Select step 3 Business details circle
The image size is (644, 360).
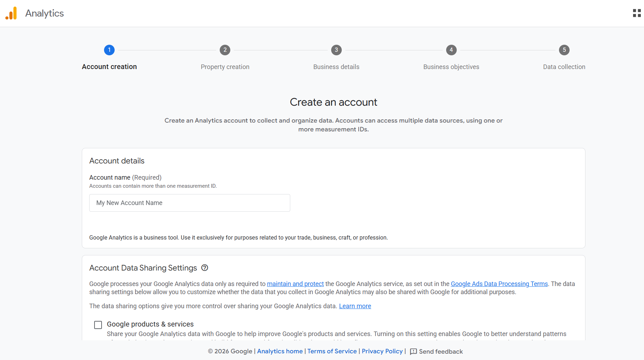(336, 50)
